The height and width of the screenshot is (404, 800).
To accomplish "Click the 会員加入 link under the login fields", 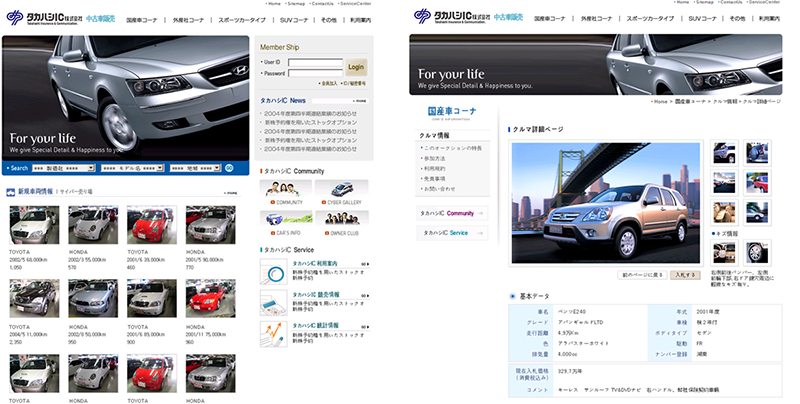I will (x=329, y=83).
